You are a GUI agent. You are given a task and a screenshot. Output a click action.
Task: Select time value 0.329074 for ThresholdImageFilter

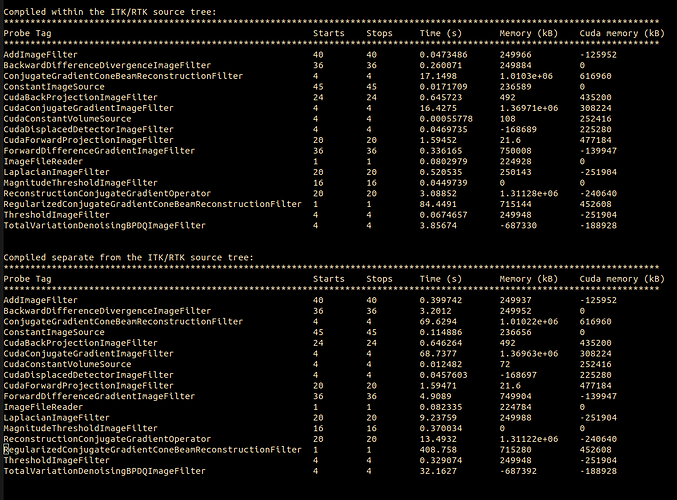tap(441, 460)
